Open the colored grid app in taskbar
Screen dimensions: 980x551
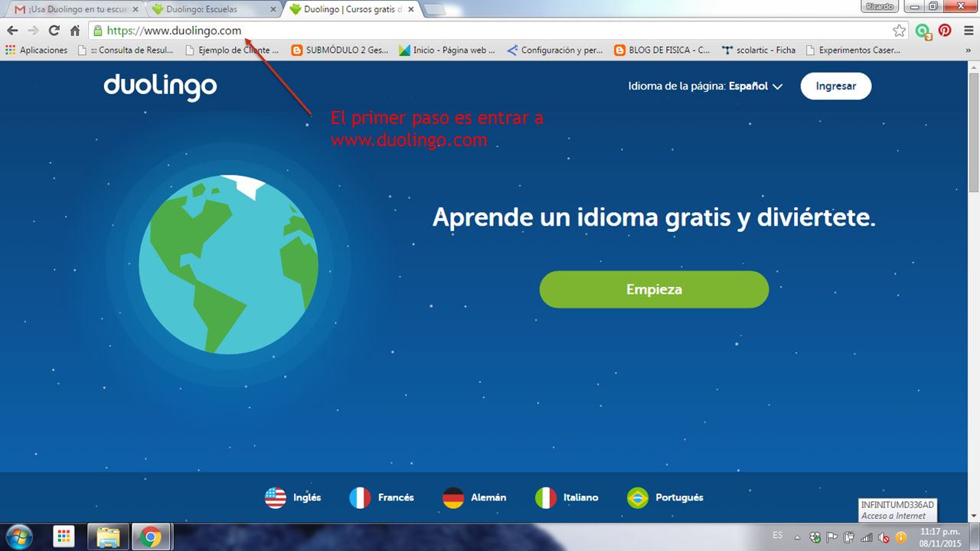pos(64,537)
